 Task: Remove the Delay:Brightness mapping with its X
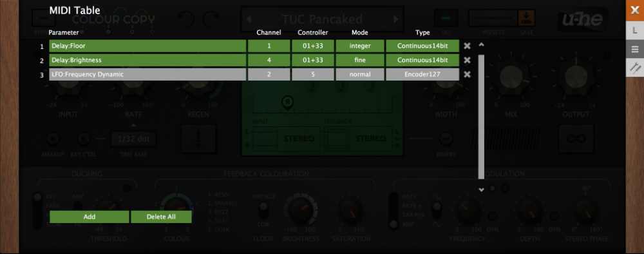(467, 61)
